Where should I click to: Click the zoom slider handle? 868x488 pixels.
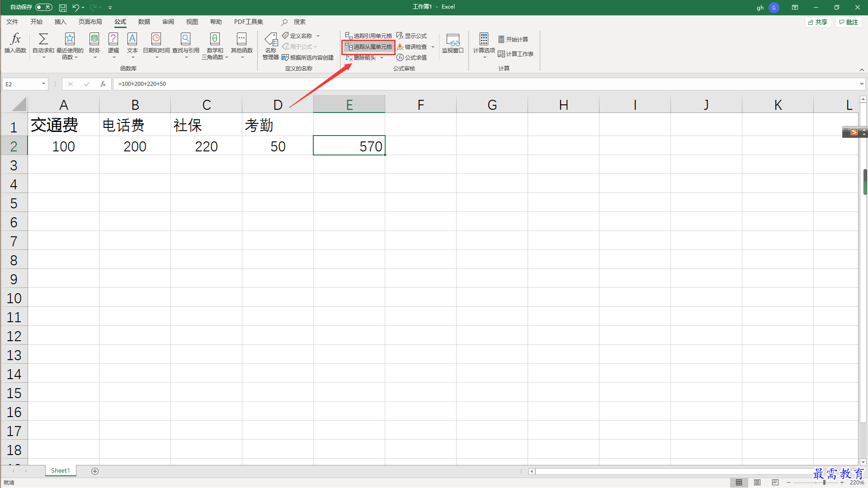point(824,483)
